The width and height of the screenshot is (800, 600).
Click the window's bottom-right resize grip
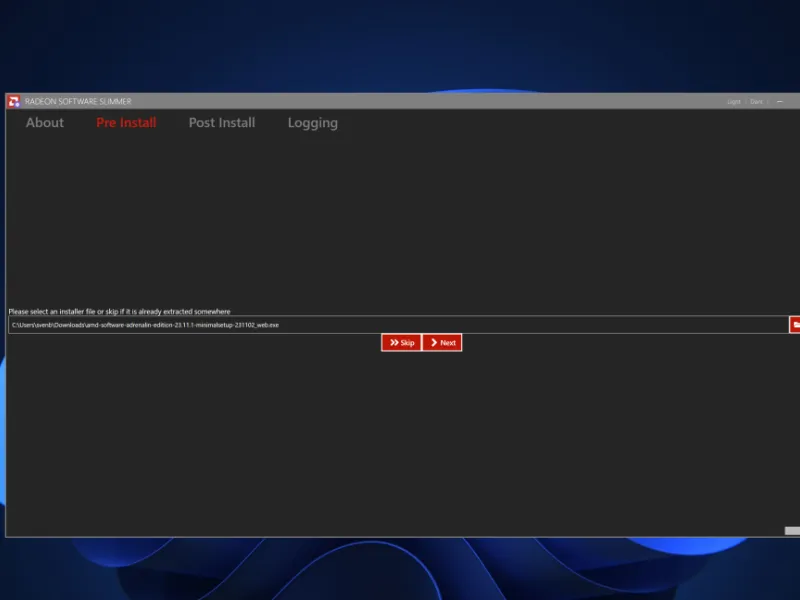coord(792,531)
